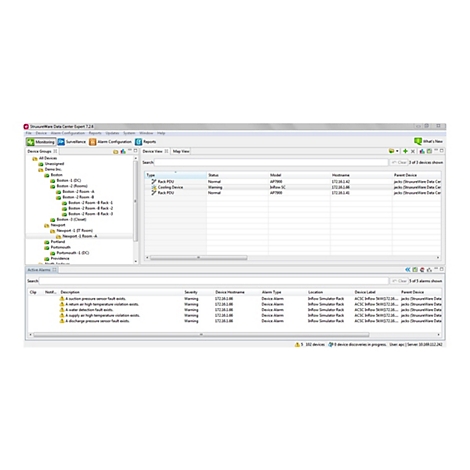470x470 pixels.
Task: Click the warning count icon in status bar
Action: click(297, 345)
